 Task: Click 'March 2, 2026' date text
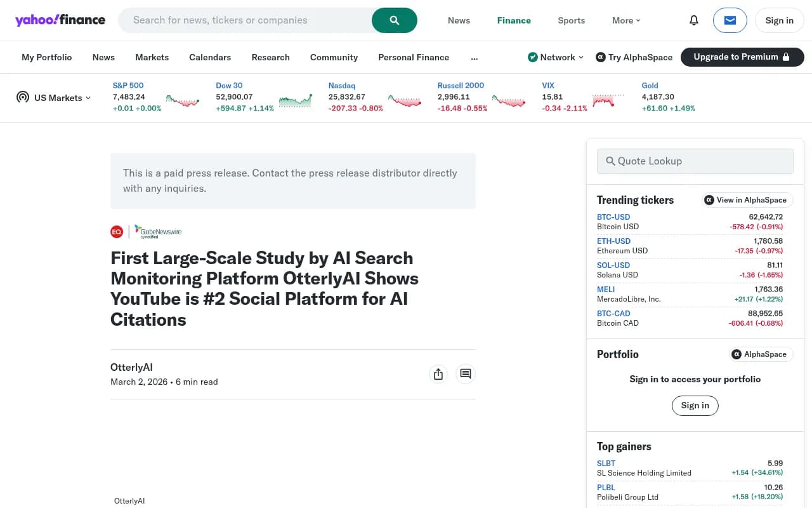click(x=139, y=382)
